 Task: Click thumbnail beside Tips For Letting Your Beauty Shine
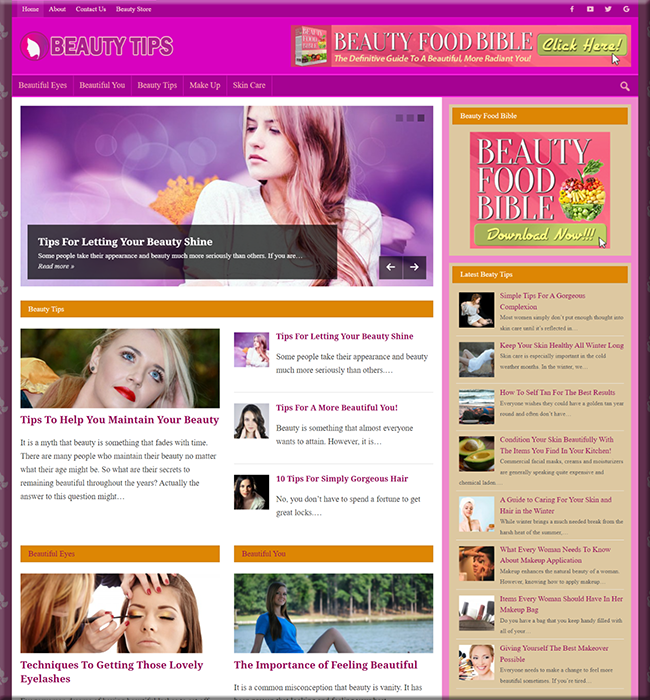[251, 350]
